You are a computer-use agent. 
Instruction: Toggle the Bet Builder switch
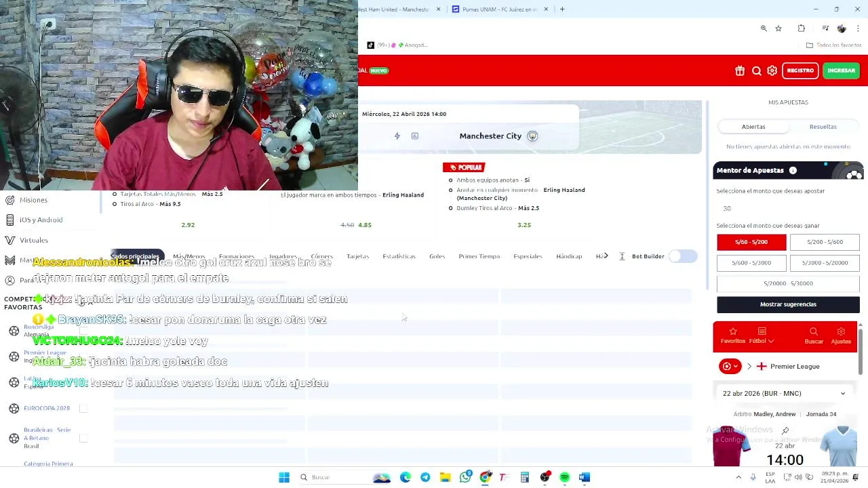pos(683,256)
